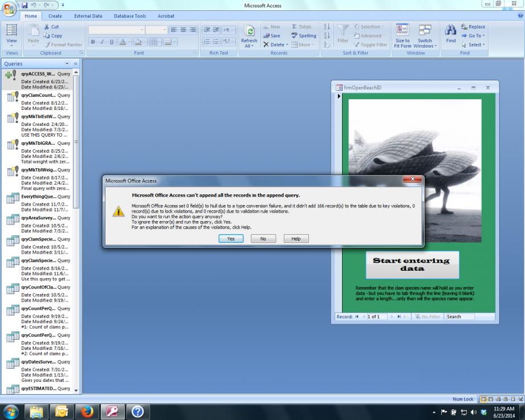The height and width of the screenshot is (420, 525).
Task: Select Format Painter tool
Action: click(63, 44)
